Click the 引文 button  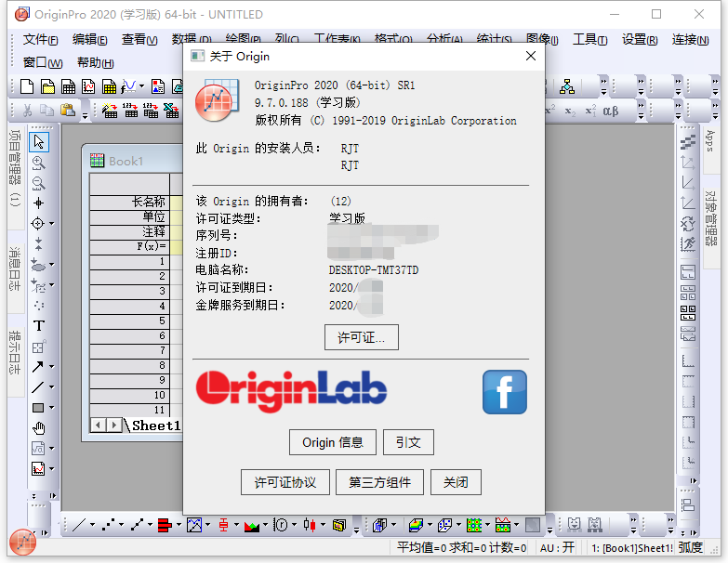pos(408,442)
